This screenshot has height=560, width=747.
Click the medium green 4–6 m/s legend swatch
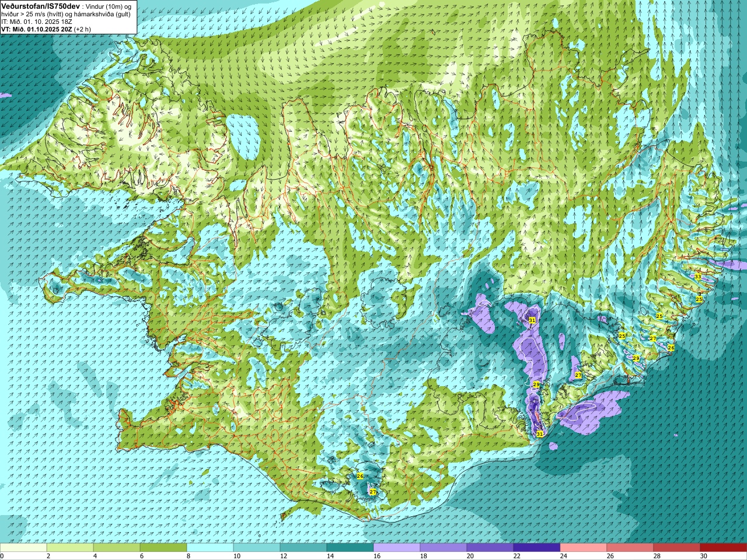(x=117, y=548)
